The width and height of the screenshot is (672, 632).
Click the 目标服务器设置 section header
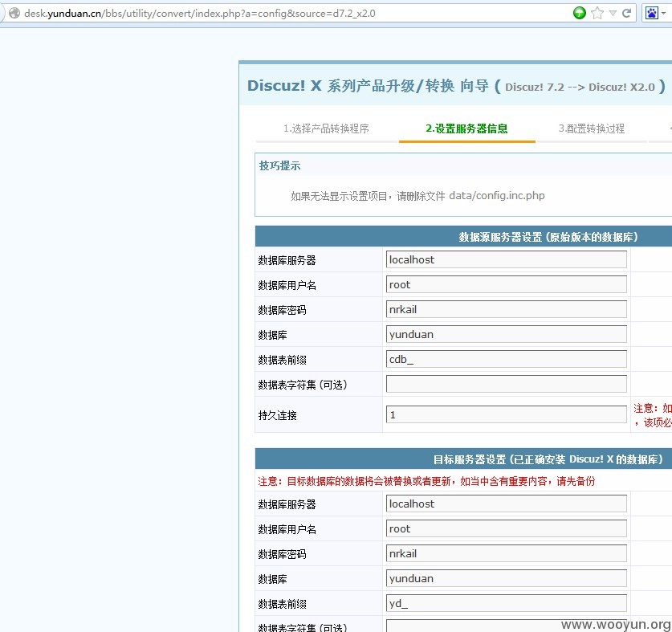[548, 459]
